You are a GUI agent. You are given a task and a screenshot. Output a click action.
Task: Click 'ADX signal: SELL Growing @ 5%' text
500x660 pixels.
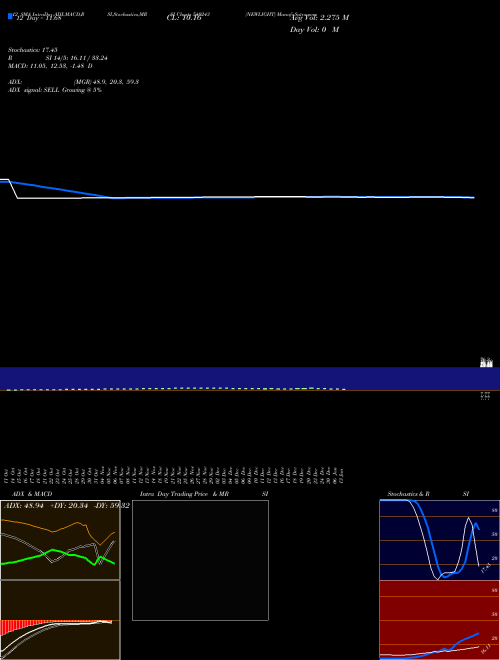point(55,90)
